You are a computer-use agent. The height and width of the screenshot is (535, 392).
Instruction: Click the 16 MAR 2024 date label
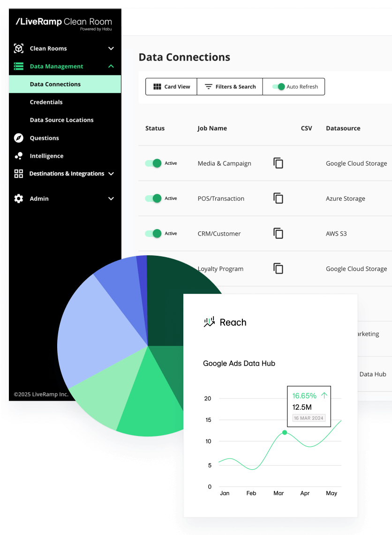[309, 418]
